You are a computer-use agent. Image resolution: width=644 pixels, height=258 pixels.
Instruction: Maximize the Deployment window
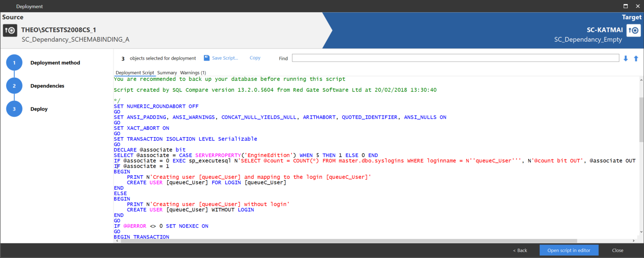pyautogui.click(x=626, y=6)
